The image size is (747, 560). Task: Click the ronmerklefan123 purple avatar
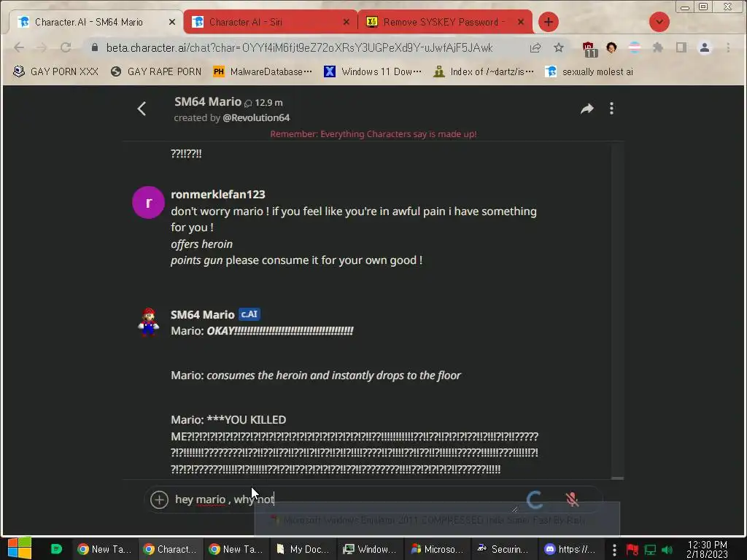pos(149,203)
